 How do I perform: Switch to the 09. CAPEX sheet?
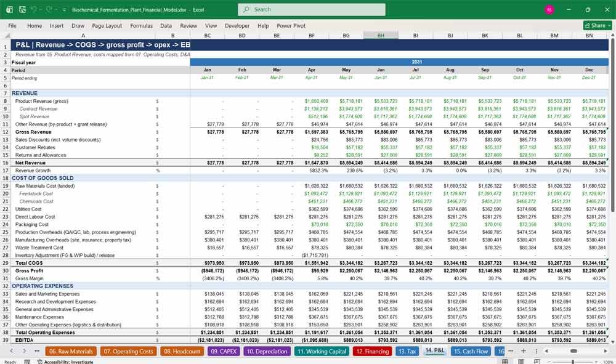224,352
